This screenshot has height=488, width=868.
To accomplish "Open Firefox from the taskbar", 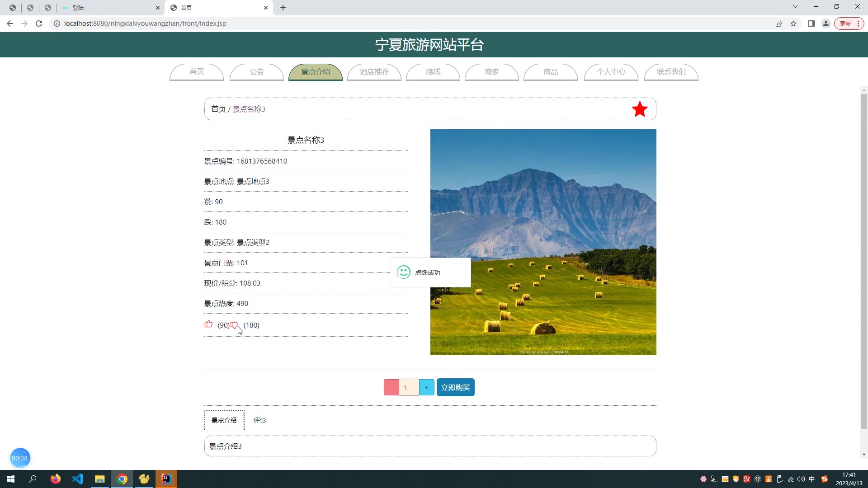I will tap(56, 479).
